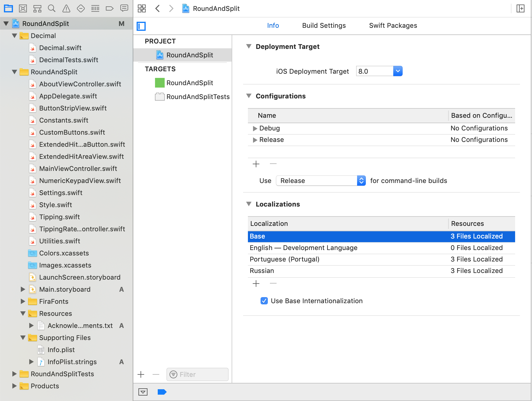Screen dimensions: 532x401
Task: Open the Breakpoint navigator
Action: click(110, 8)
